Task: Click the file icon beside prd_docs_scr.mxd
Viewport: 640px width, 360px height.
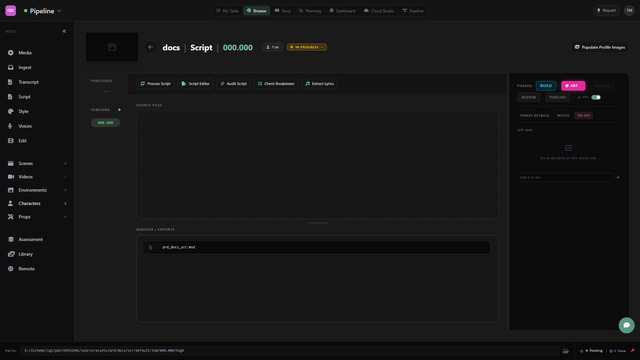Action: (x=150, y=247)
